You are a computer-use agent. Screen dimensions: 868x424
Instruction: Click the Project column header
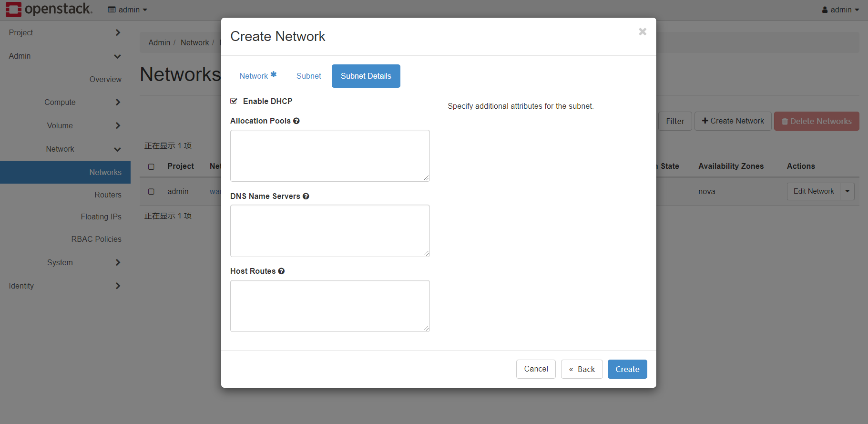pos(181,166)
